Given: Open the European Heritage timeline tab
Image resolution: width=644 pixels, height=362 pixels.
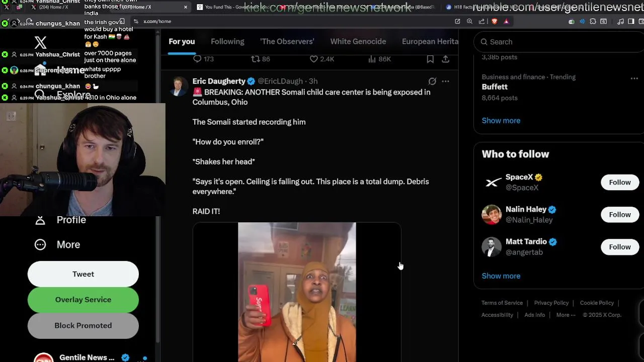Looking at the screenshot, I should click(x=430, y=41).
